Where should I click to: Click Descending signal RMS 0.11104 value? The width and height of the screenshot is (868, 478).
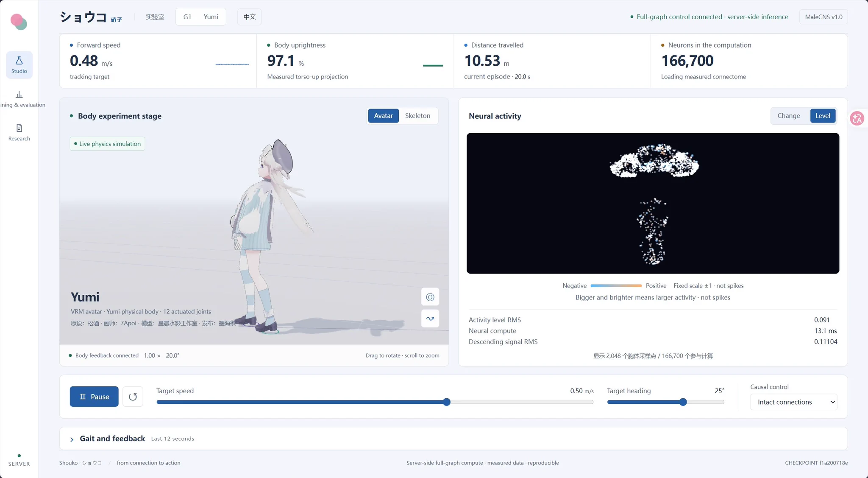click(825, 342)
